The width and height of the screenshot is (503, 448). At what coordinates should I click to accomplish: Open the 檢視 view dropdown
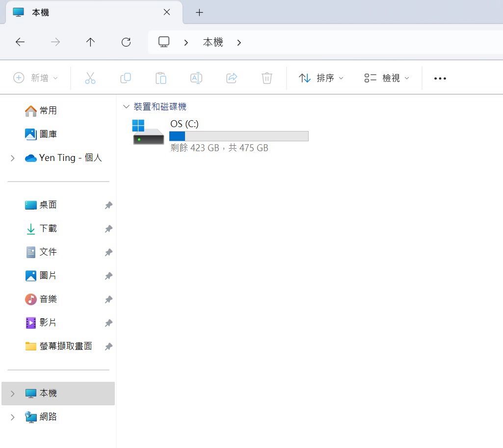[x=387, y=78]
